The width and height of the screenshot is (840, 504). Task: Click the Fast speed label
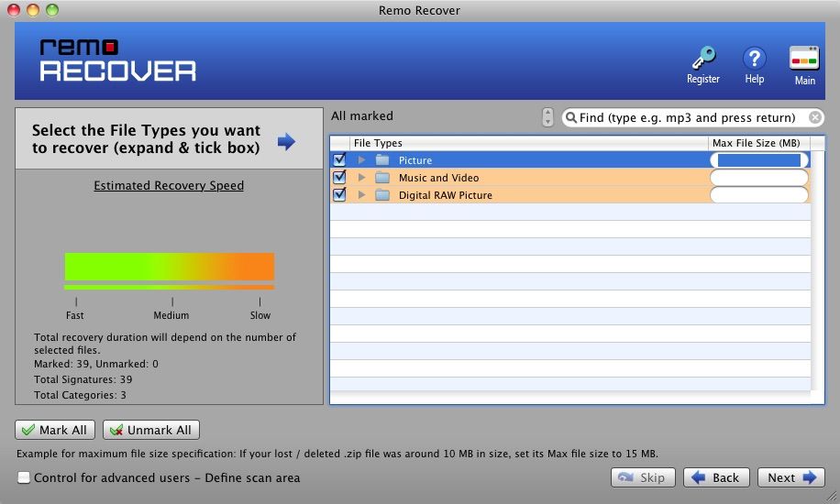pos(75,315)
